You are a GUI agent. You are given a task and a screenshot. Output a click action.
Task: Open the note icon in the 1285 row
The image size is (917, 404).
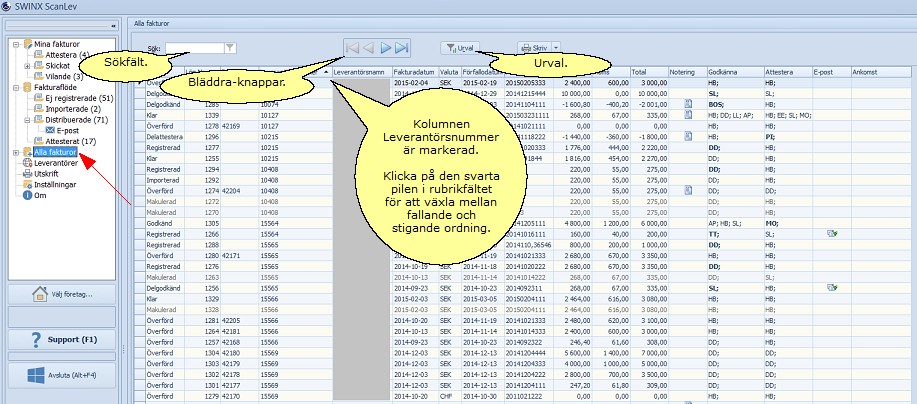coord(688,104)
